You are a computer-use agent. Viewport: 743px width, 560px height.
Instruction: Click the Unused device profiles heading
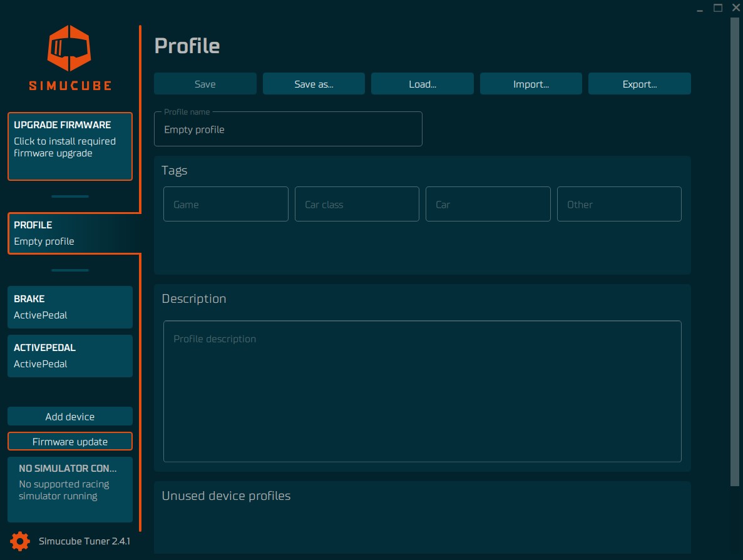pyautogui.click(x=226, y=496)
